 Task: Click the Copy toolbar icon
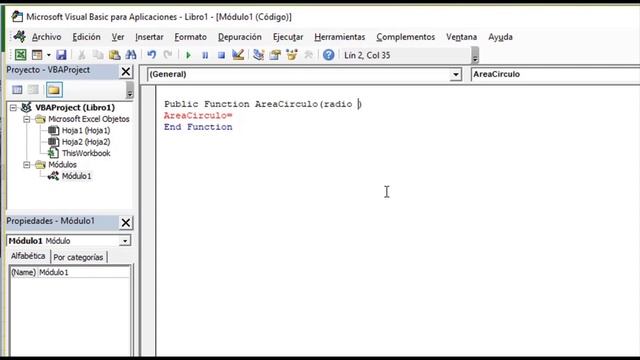click(98, 55)
